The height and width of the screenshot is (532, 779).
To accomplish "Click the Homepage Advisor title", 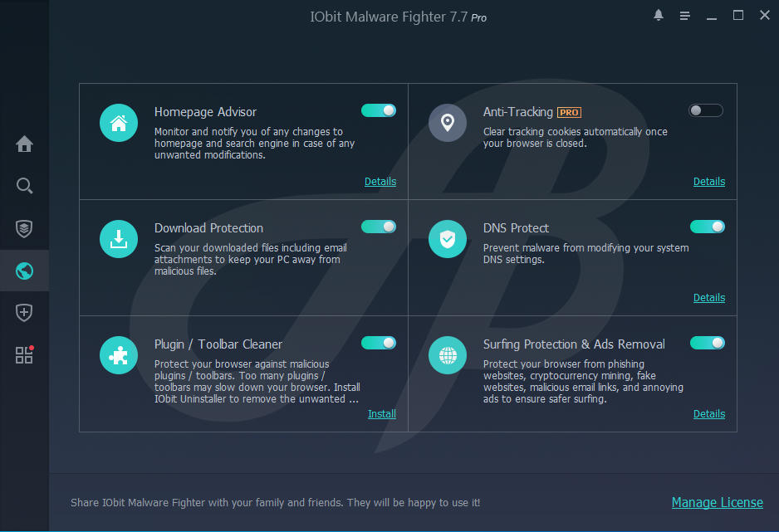I will click(x=205, y=112).
